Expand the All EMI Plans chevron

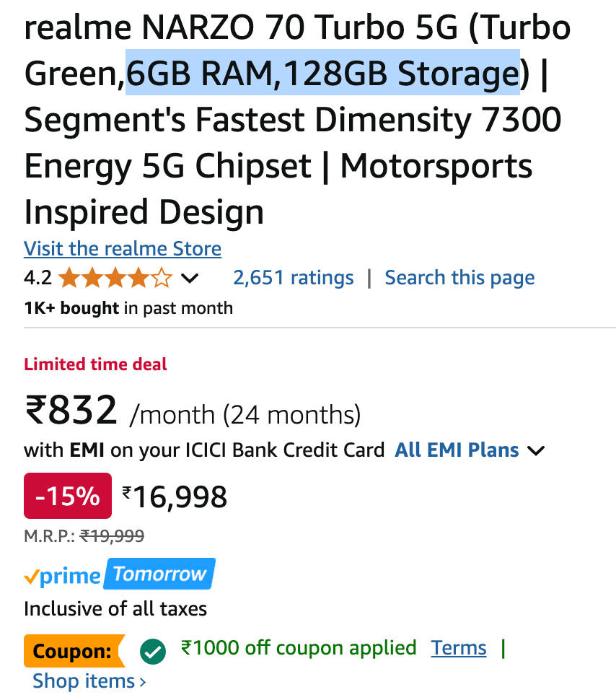click(x=535, y=451)
